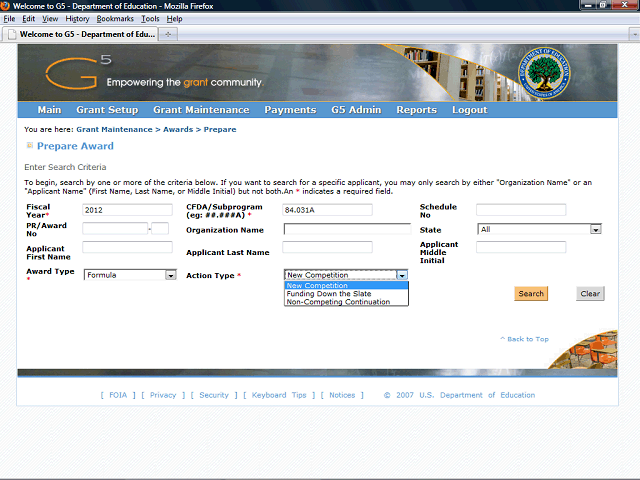The height and width of the screenshot is (480, 640).
Task: Open the Award Type dropdown showing Formula
Action: [x=130, y=275]
